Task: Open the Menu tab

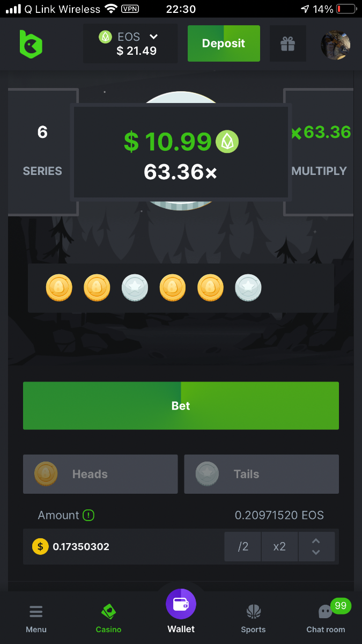Action: pyautogui.click(x=36, y=618)
